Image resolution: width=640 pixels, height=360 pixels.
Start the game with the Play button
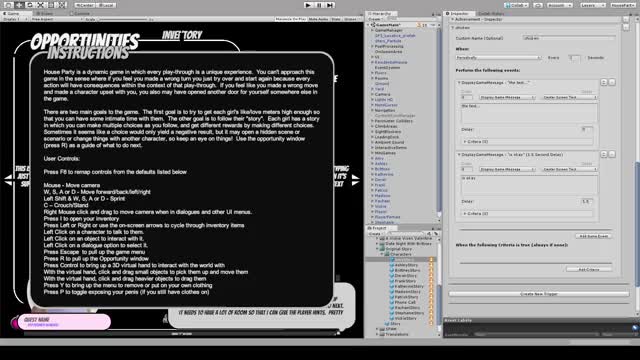click(x=308, y=5)
